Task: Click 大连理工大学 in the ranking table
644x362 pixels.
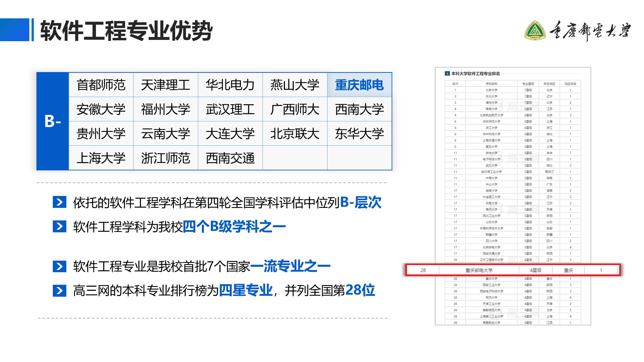Action: (x=491, y=197)
